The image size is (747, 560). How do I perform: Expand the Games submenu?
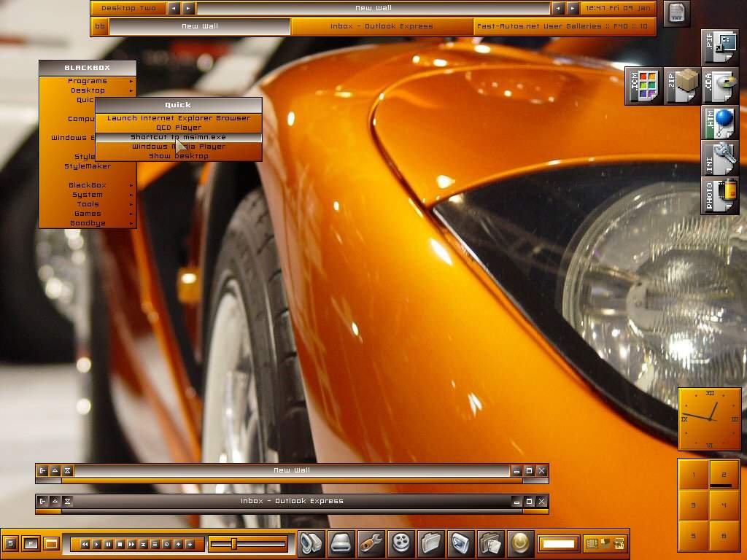pyautogui.click(x=88, y=214)
